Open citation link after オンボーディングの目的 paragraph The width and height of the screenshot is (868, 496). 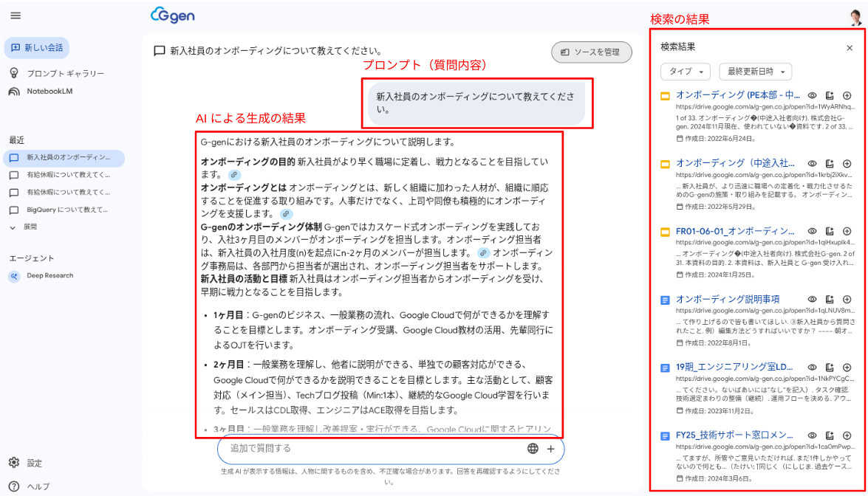coord(235,175)
